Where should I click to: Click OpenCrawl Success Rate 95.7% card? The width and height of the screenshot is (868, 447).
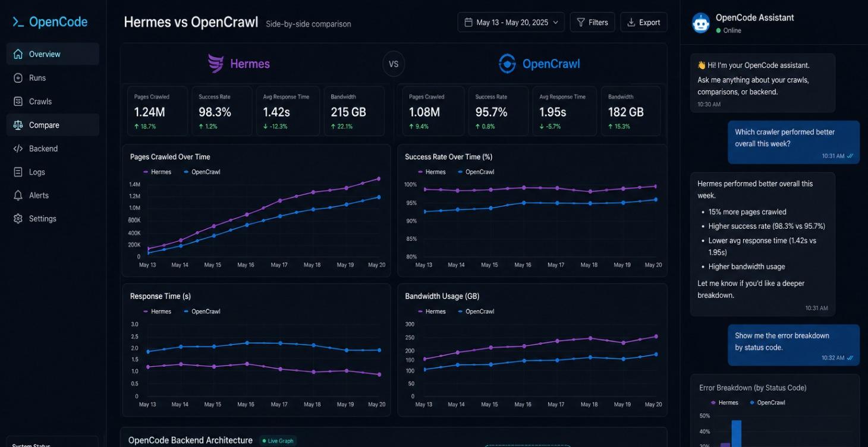pos(498,111)
